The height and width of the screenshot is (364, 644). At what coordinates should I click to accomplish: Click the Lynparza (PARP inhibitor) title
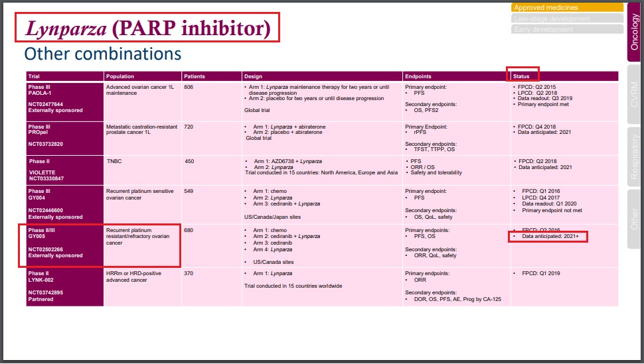[x=147, y=28]
